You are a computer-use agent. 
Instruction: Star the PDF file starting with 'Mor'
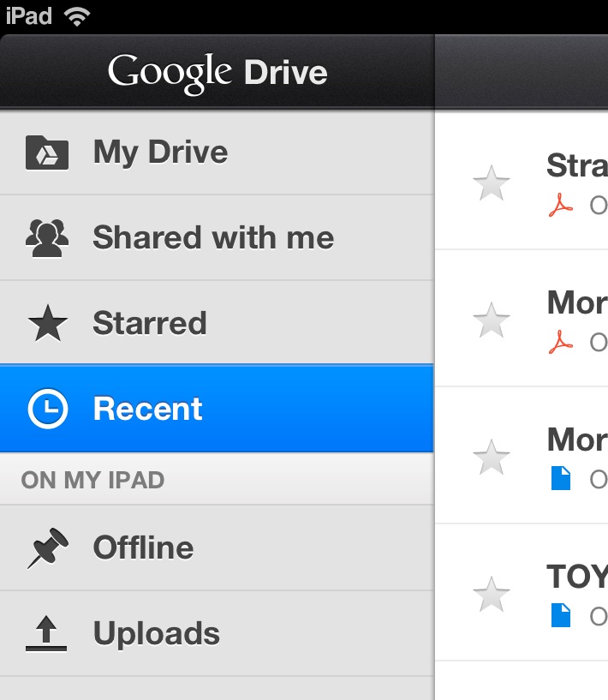(x=492, y=320)
